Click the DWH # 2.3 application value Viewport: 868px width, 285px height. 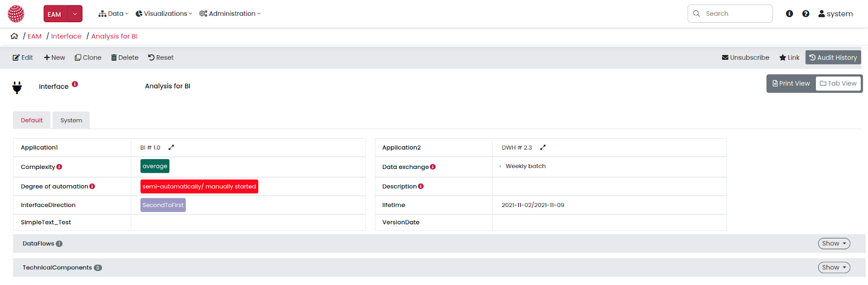pyautogui.click(x=517, y=147)
